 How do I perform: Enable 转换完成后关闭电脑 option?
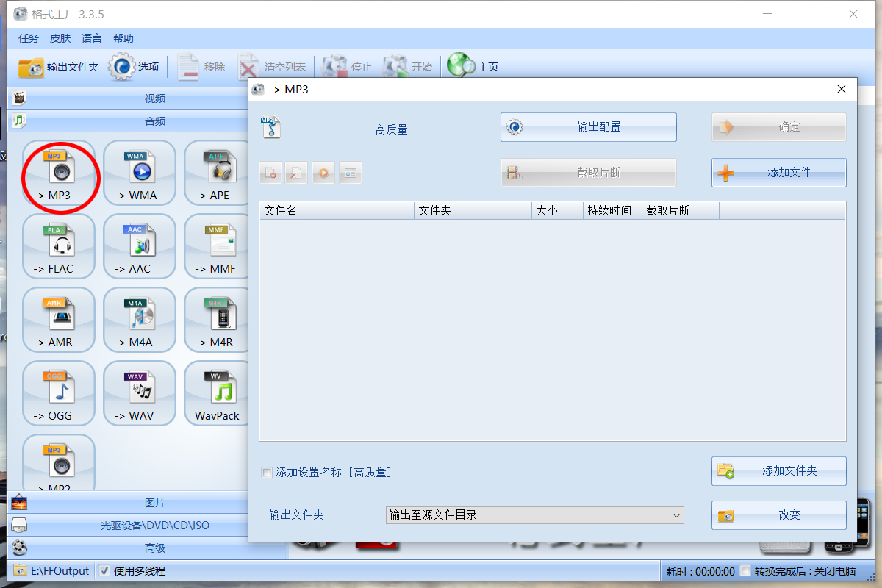coord(745,570)
